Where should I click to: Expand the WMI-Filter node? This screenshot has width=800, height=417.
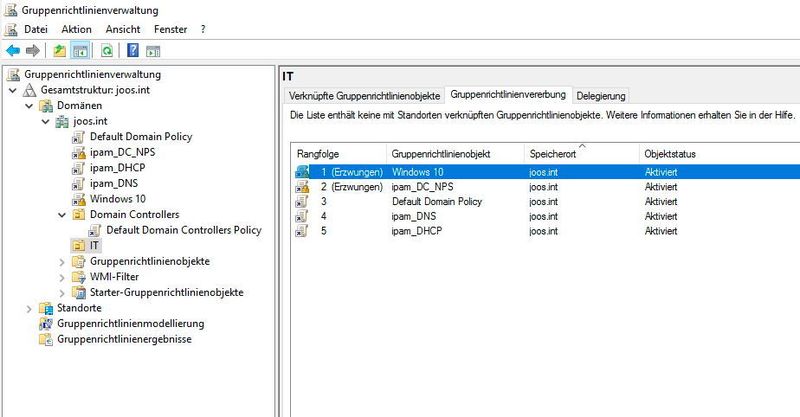point(62,277)
